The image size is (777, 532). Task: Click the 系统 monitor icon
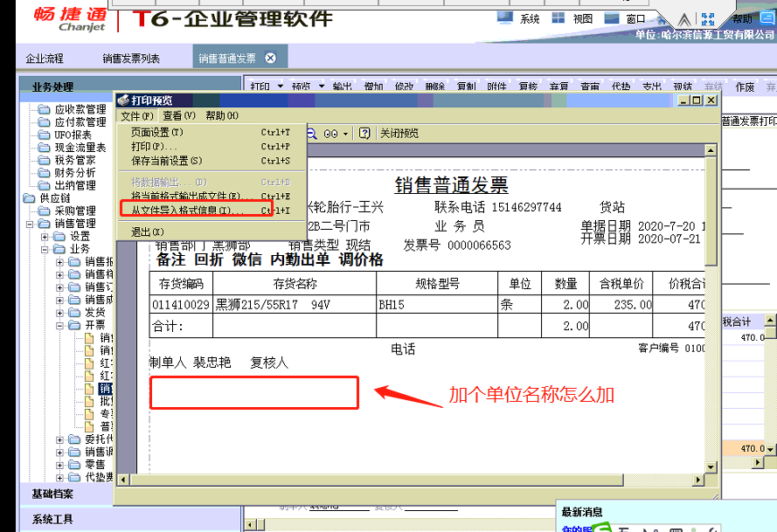505,17
